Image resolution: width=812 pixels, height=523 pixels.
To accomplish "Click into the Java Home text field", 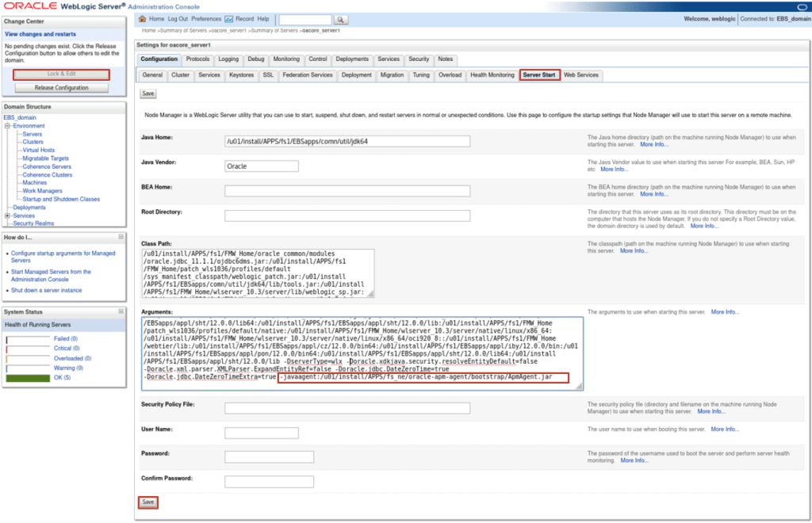I will [x=347, y=142].
